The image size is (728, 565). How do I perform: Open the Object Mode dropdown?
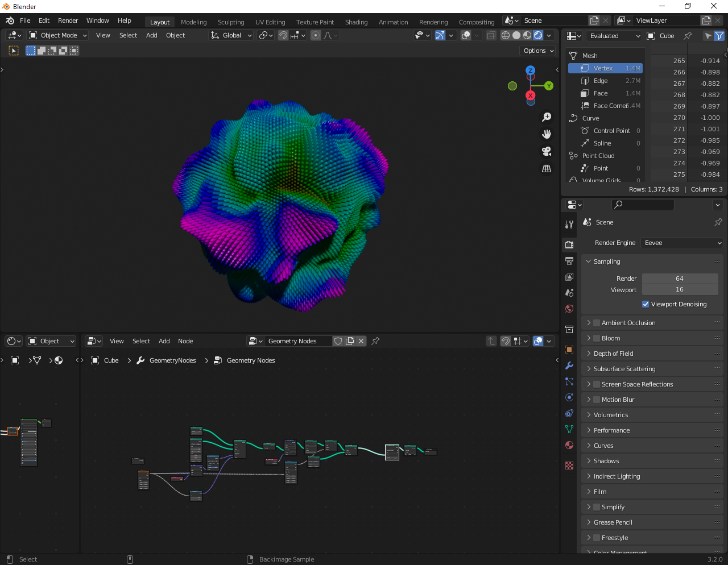58,35
